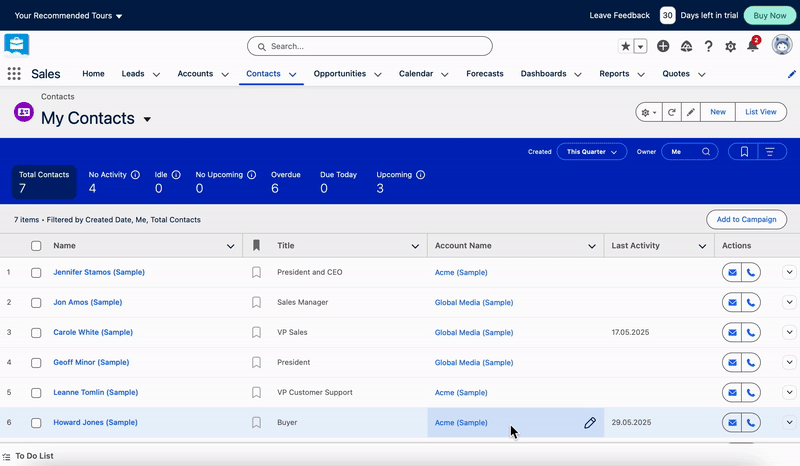Open the Reports tab

pyautogui.click(x=614, y=74)
